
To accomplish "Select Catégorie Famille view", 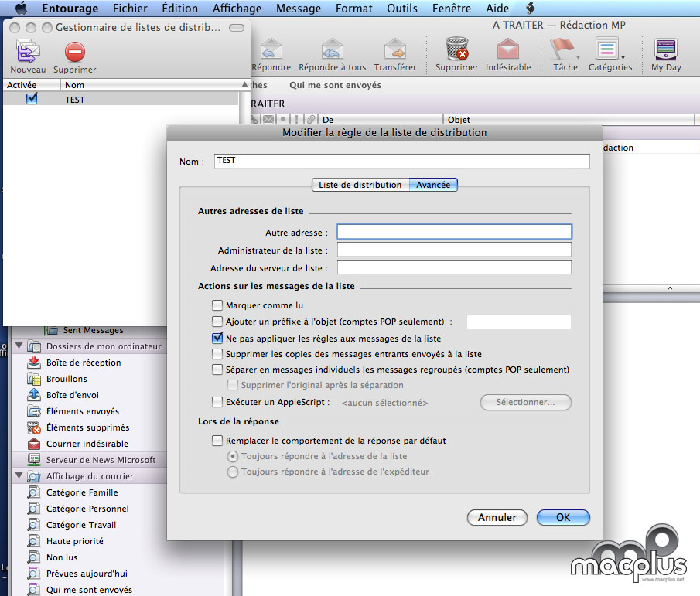I will [82, 492].
